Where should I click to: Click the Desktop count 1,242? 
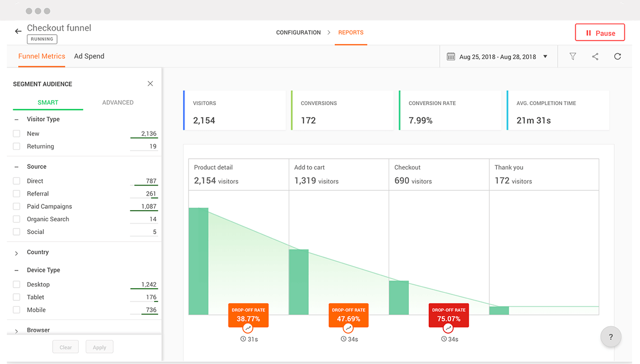(x=149, y=285)
